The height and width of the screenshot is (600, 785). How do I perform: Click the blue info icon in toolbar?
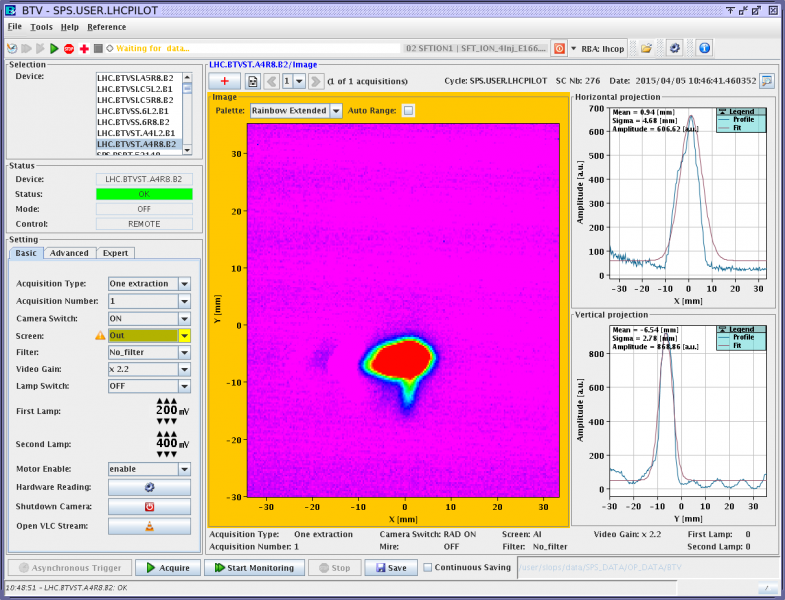pyautogui.click(x=704, y=48)
